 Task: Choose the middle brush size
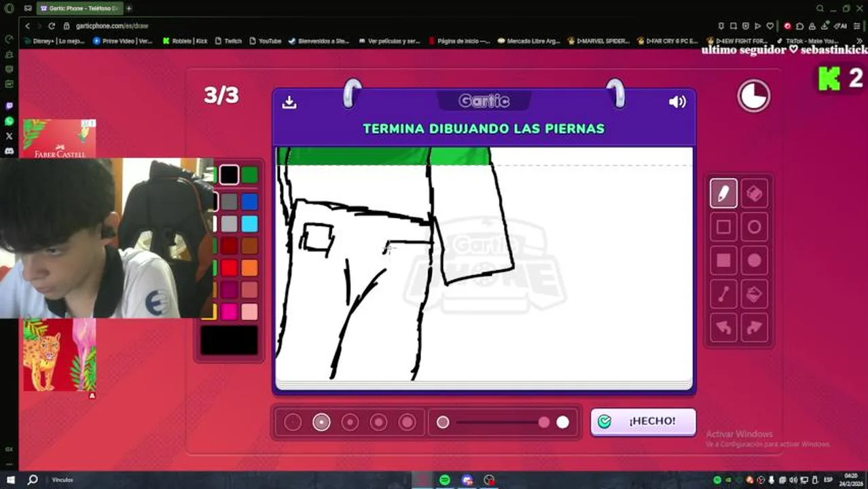click(x=350, y=422)
